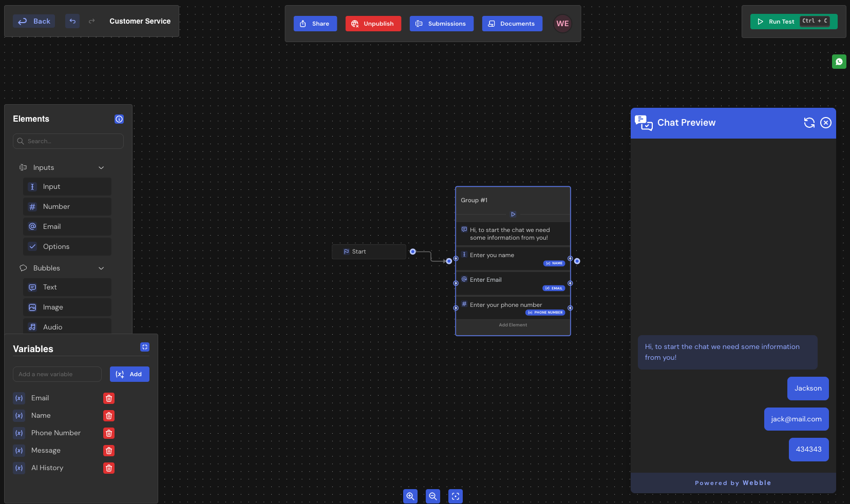Play Group #1 from its header
This screenshot has height=504, width=850.
coord(513,214)
